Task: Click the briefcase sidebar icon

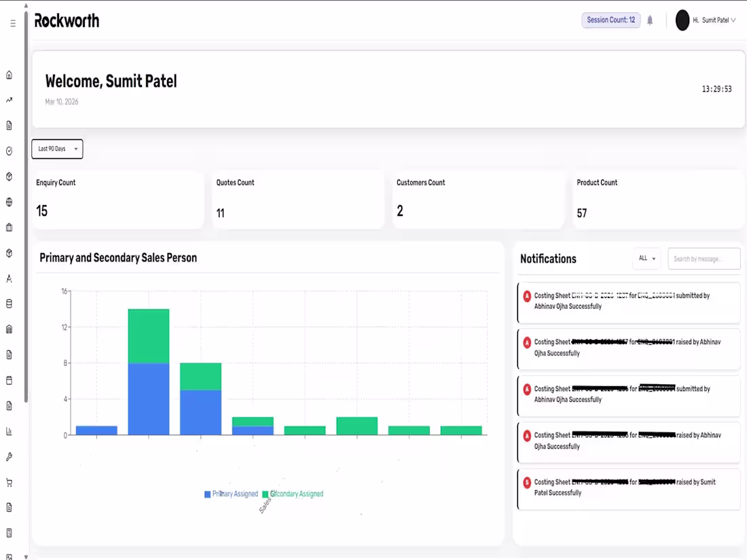Action: tap(9, 227)
